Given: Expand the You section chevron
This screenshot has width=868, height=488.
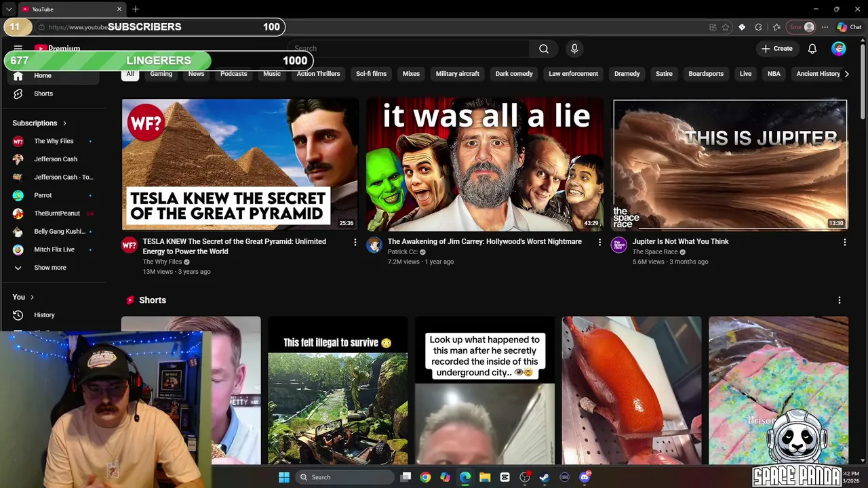Looking at the screenshot, I should click(x=32, y=297).
